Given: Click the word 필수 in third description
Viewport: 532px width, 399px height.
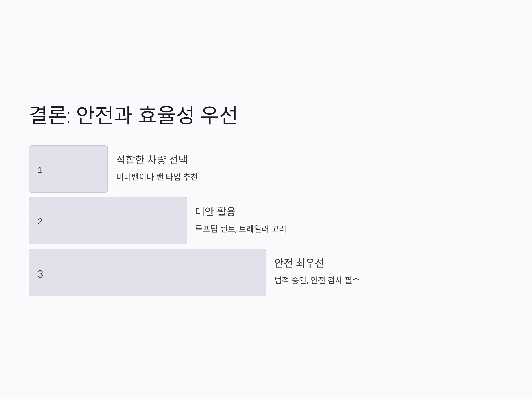Looking at the screenshot, I should [352, 280].
